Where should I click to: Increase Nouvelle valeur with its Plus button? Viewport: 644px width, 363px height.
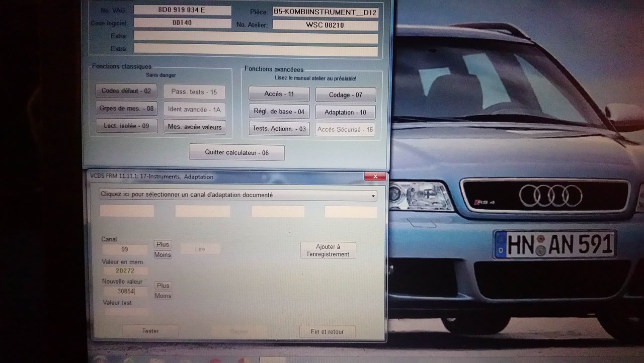click(163, 286)
